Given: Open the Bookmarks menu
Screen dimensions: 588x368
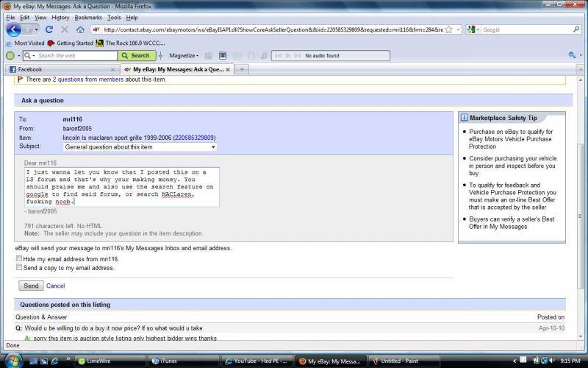Looking at the screenshot, I should coord(88,17).
